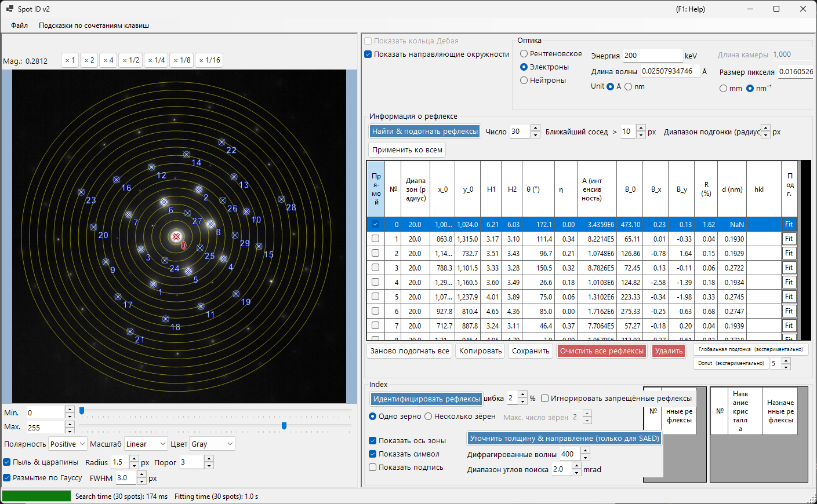
Task: Open the Файл menu
Action: (x=19, y=25)
